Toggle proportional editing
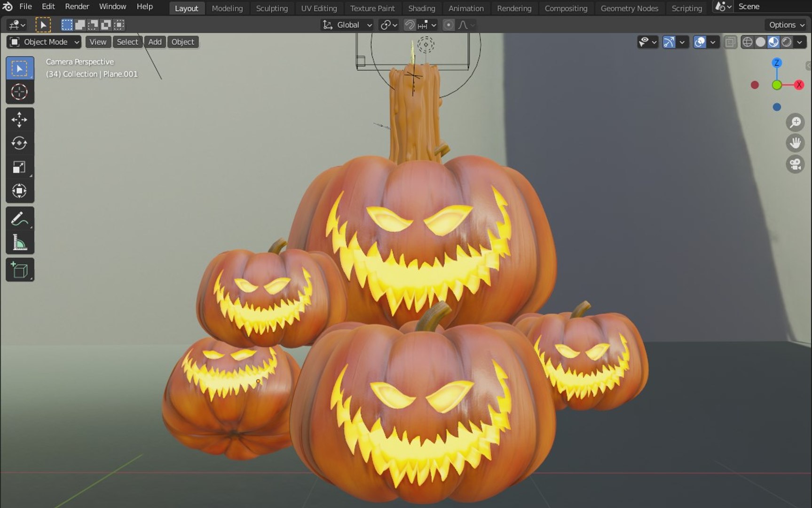This screenshot has height=508, width=812. coord(449,25)
